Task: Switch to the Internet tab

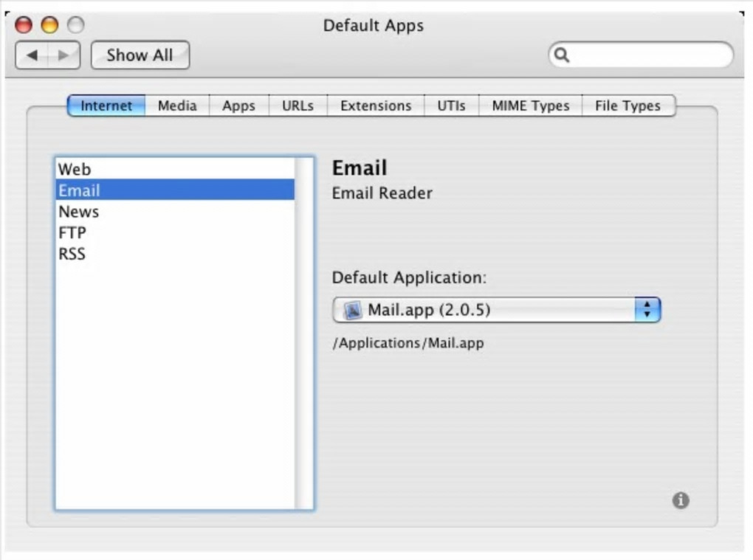Action: pos(106,106)
